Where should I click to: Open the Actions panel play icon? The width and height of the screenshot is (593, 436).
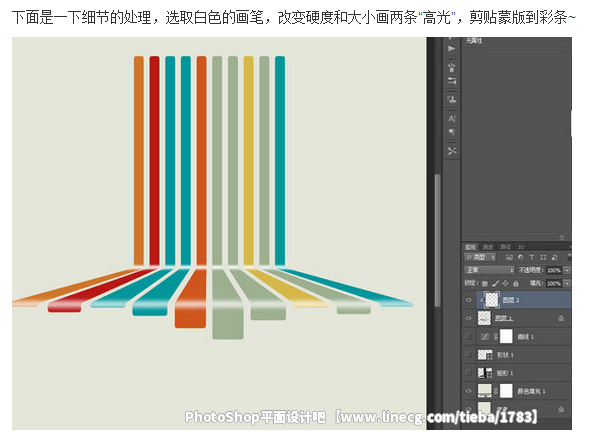coord(451,48)
